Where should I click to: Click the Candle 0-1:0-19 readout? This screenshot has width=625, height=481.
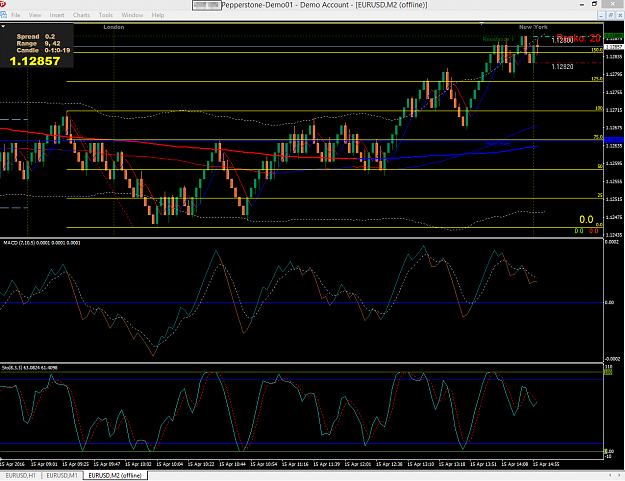[x=43, y=50]
